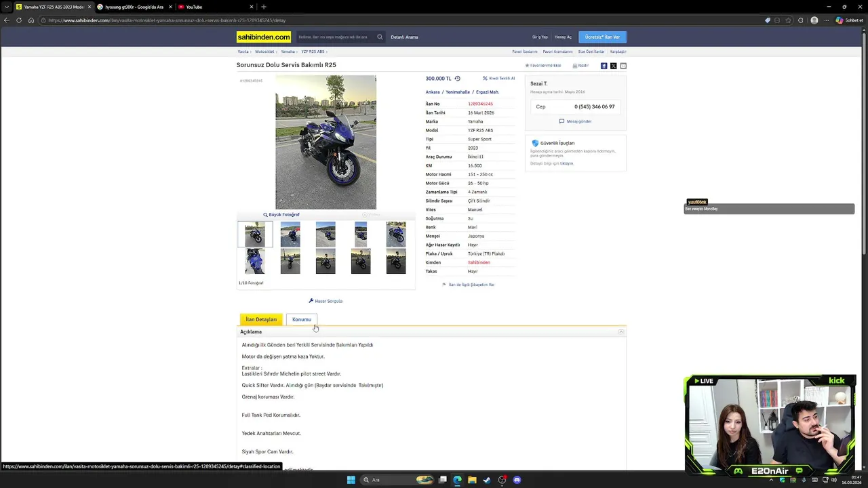
Task: Reload the page with refresh icon
Action: point(19,20)
